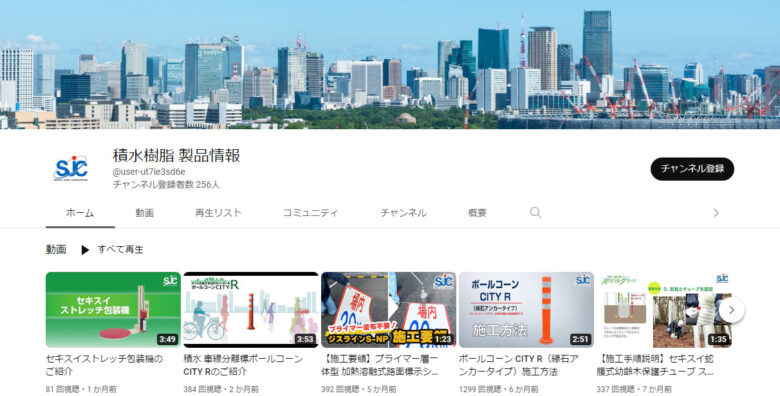Click the 392 回視聴・5 か月前 text
The height and width of the screenshot is (396, 780).
pos(359,389)
